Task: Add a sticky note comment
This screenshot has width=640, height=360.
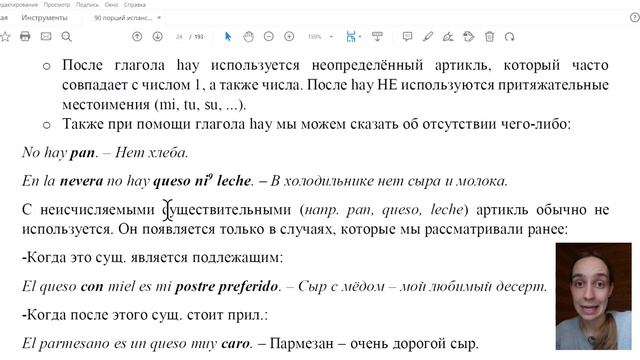Action: pyautogui.click(x=407, y=37)
